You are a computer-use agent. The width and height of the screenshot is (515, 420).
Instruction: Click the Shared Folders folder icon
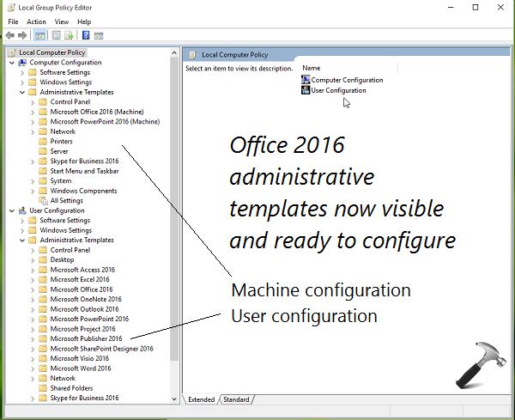43,388
